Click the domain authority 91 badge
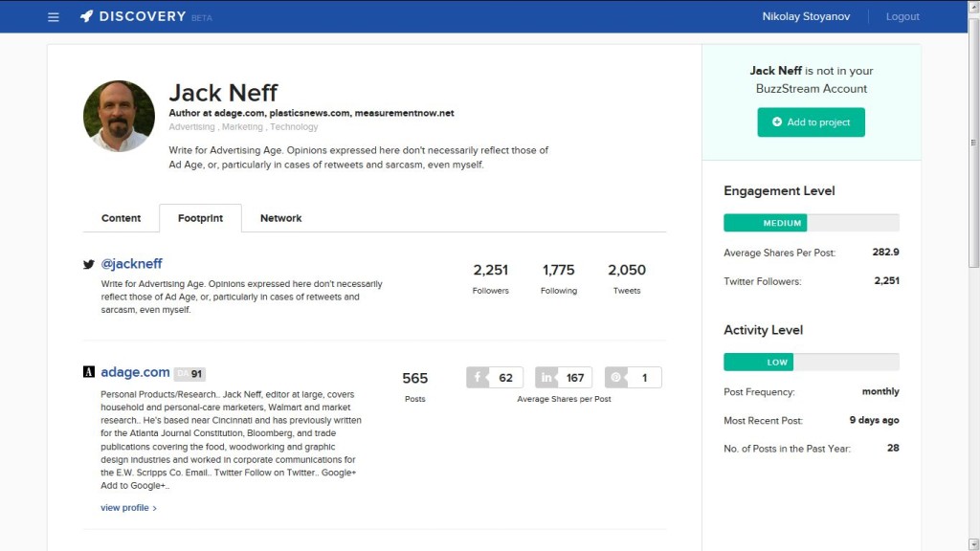 [189, 374]
